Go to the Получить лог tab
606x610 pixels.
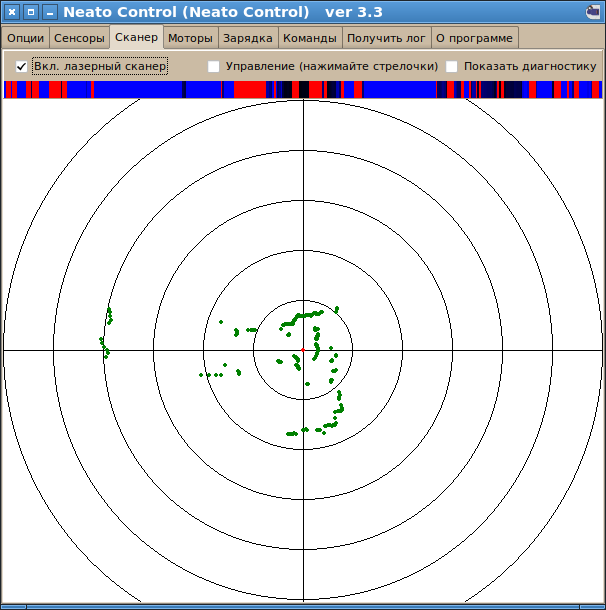386,38
